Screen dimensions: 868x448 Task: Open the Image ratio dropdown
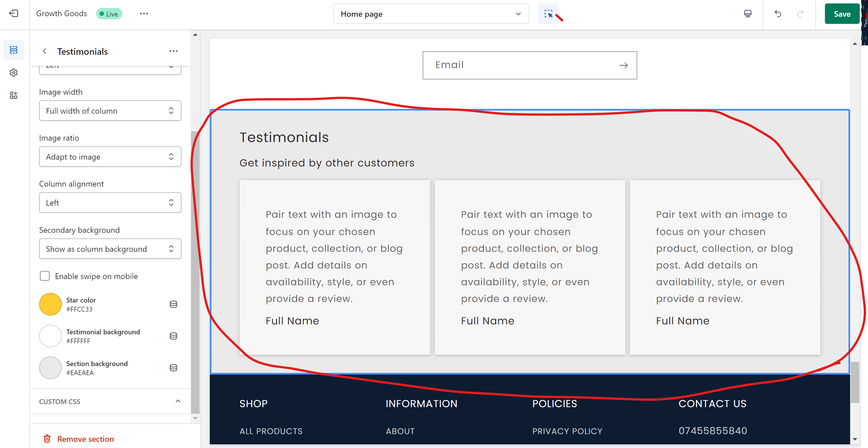(x=110, y=157)
